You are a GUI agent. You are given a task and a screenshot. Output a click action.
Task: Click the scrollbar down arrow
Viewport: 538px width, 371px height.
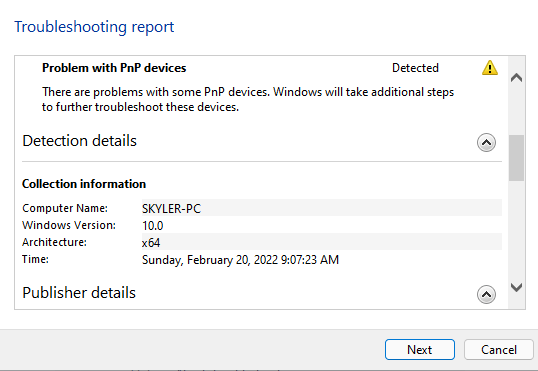coord(516,287)
